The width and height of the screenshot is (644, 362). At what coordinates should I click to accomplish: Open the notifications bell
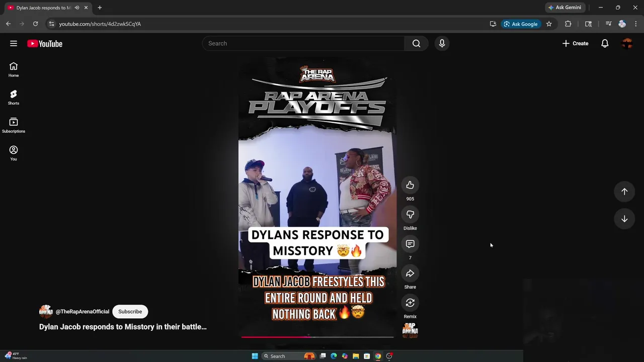click(x=605, y=43)
